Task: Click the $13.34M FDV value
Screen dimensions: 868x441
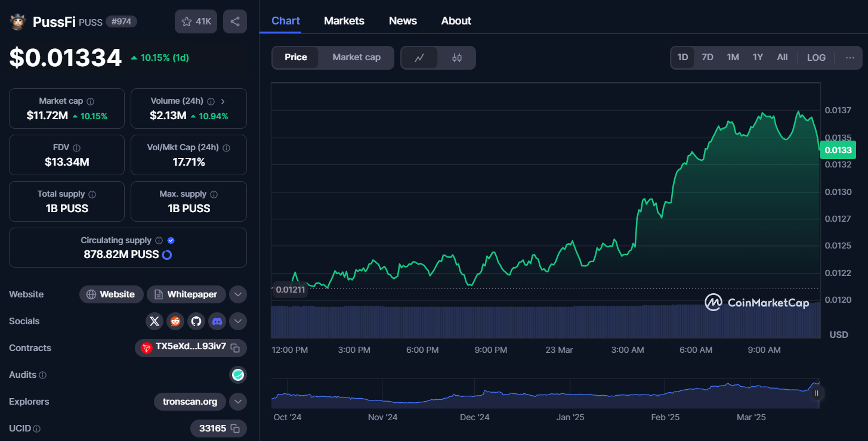Action: [67, 162]
